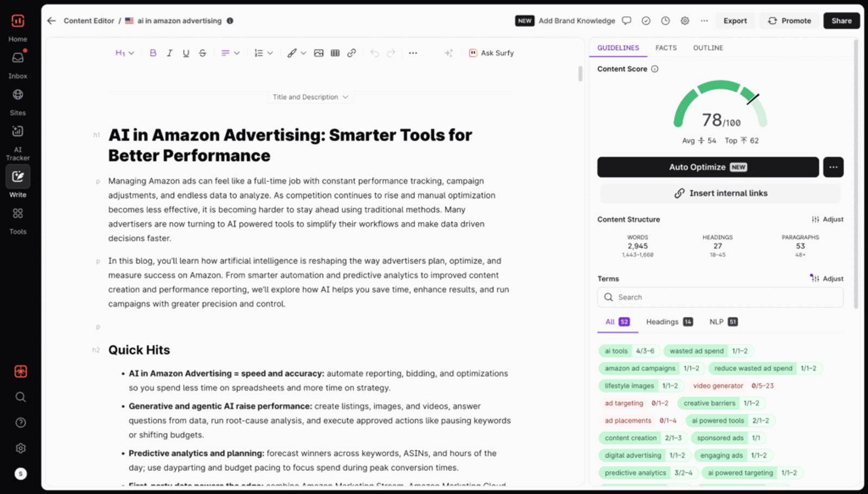Switch to the Facts tab
The height and width of the screenshot is (494, 868).
[666, 48]
